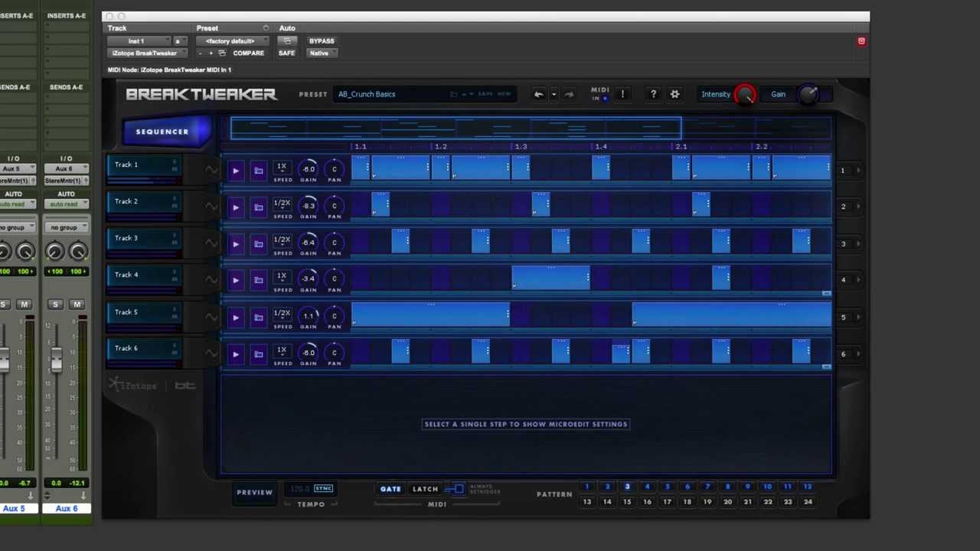The image size is (980, 551).
Task: Mute the Aux 6 channel
Action: (77, 305)
